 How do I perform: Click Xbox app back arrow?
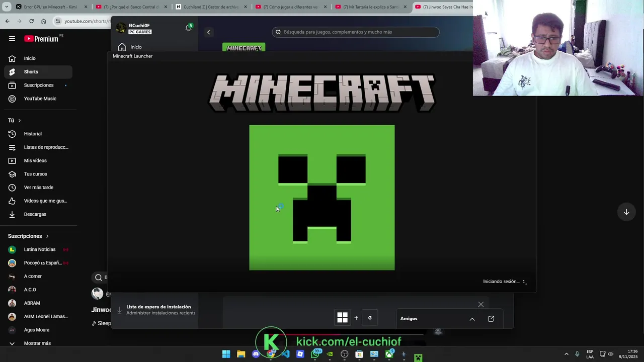(208, 32)
